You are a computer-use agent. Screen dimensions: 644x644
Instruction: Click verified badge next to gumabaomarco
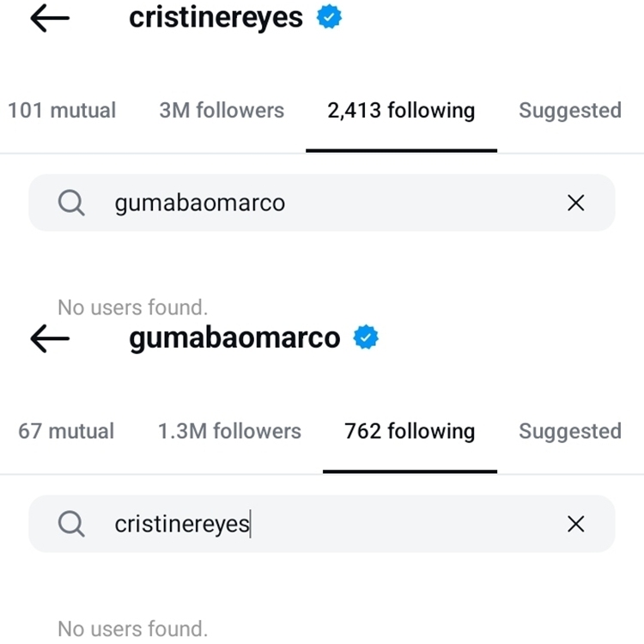point(367,338)
